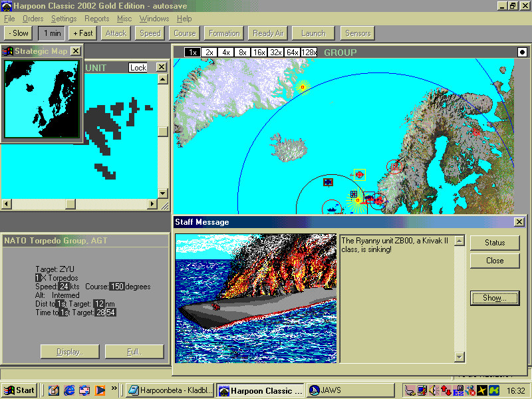Click the Status button in Staff Message
Screen dimensions: 532x399
pyautogui.click(x=495, y=243)
